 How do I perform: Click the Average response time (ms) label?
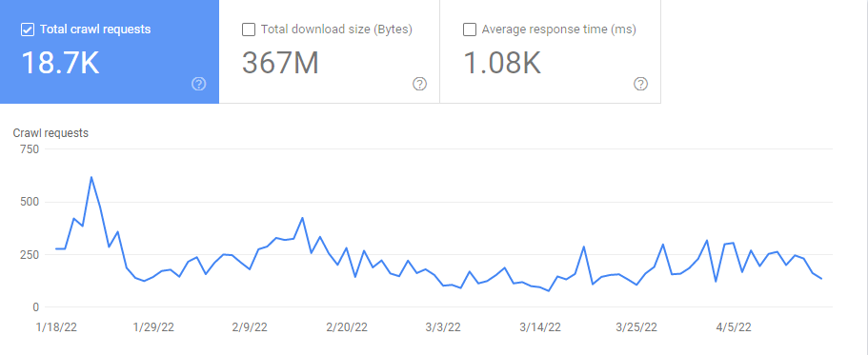[559, 30]
